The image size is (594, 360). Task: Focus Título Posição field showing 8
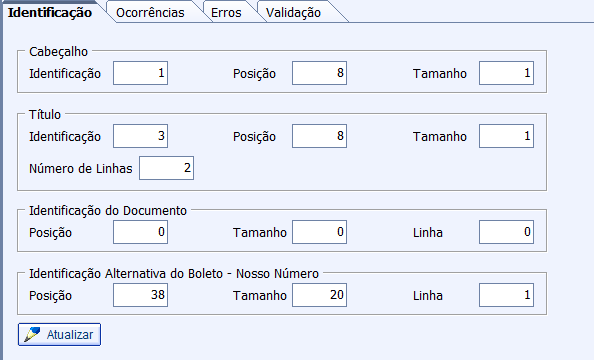coord(319,136)
